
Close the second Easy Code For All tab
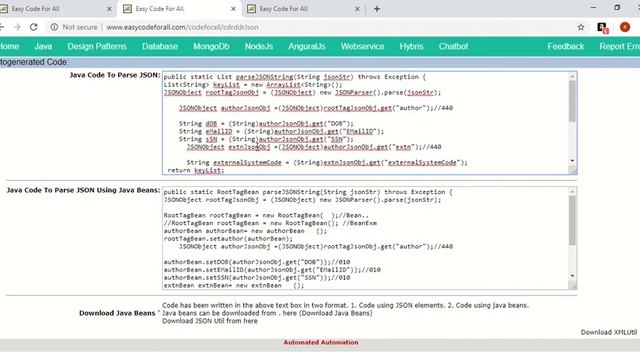(x=233, y=9)
